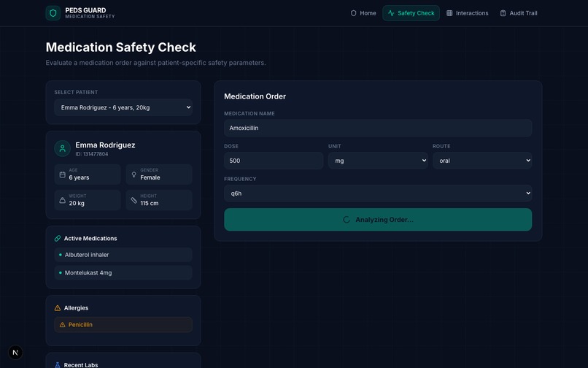Screen dimensions: 588x368
Task: Click the Penicillin allergy tag
Action: 123,325
